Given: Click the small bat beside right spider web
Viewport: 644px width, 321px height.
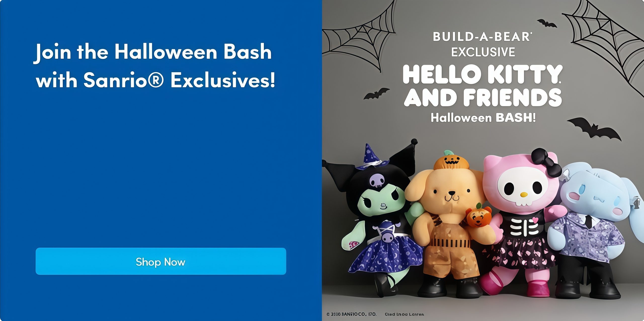Looking at the screenshot, I should 547,23.
